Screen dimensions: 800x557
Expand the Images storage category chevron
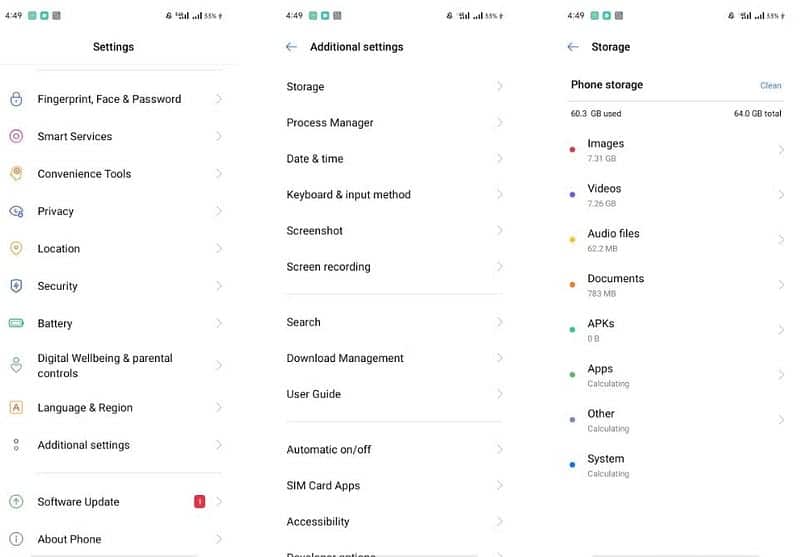point(781,150)
